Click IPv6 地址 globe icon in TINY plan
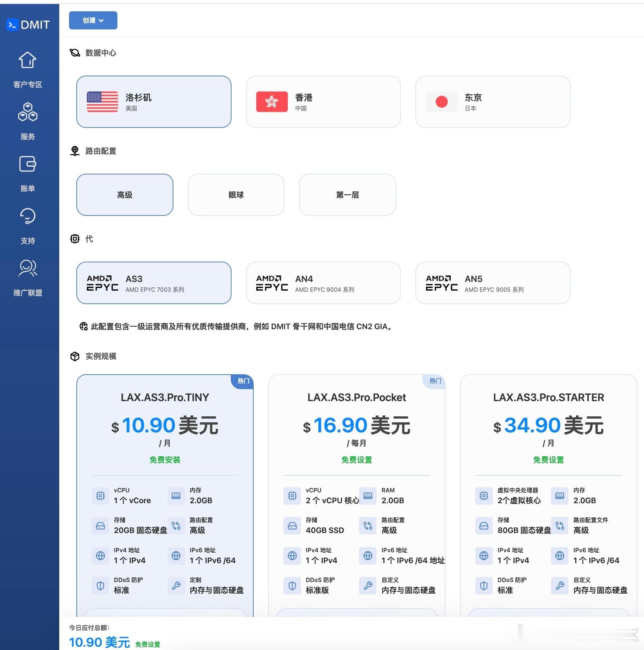This screenshot has width=644, height=650. [176, 556]
